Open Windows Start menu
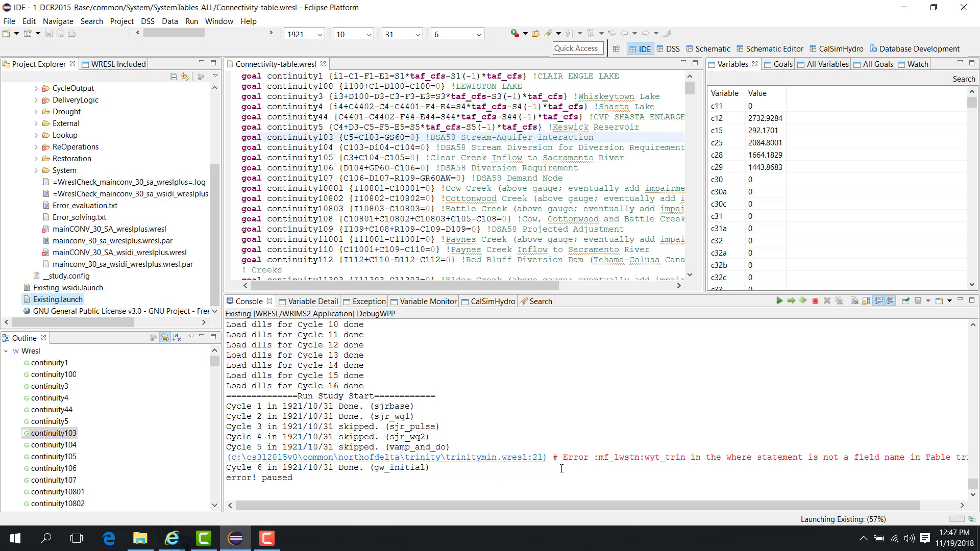980x551 pixels. coord(15,538)
